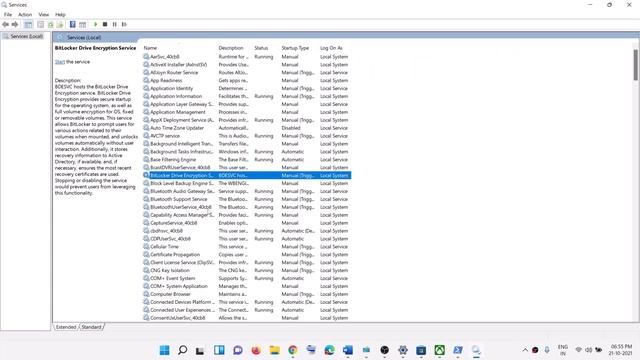Screen dimensions: 640x360
Task: Open the Properties toolbar button
Action: click(40, 24)
